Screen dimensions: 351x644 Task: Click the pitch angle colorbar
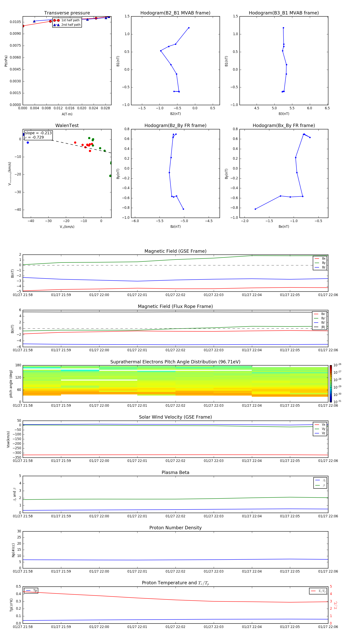331,383
